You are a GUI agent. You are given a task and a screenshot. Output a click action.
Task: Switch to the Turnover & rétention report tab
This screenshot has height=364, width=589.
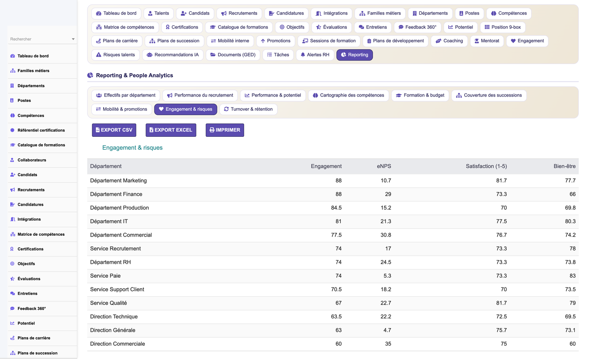pos(248,109)
